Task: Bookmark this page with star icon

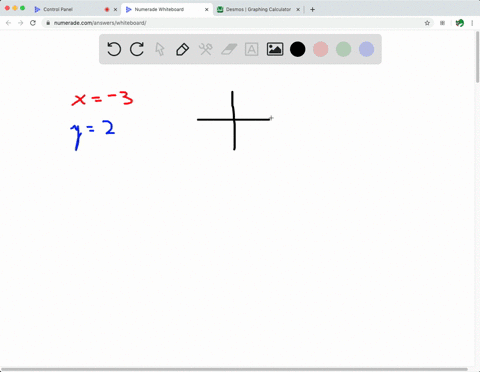Action: 427,23
